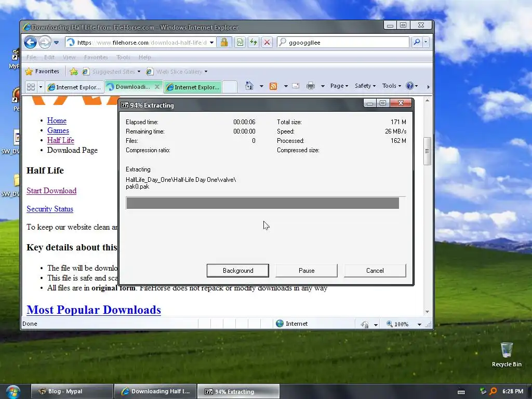Follow the Half Life breadcrumb link
The height and width of the screenshot is (399, 532).
pos(60,140)
